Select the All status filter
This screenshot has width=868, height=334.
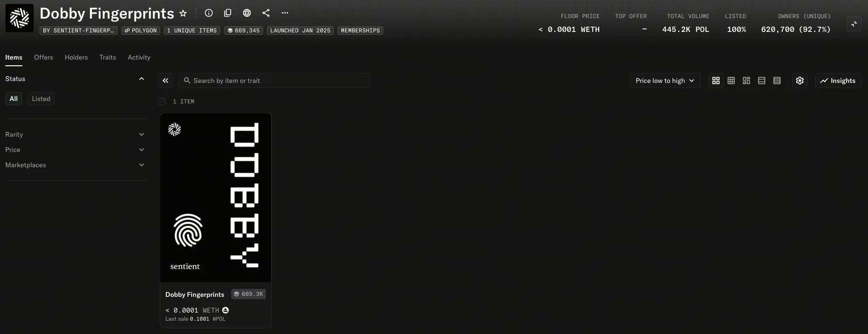(x=13, y=99)
